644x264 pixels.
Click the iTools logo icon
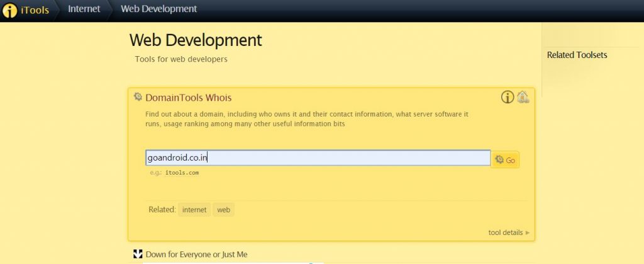click(x=9, y=10)
